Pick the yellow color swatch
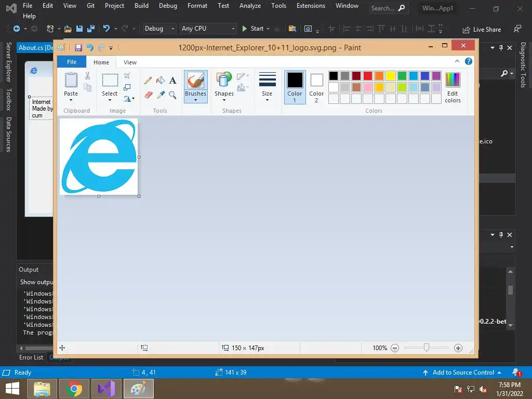The width and height of the screenshot is (532, 399). pyautogui.click(x=391, y=76)
